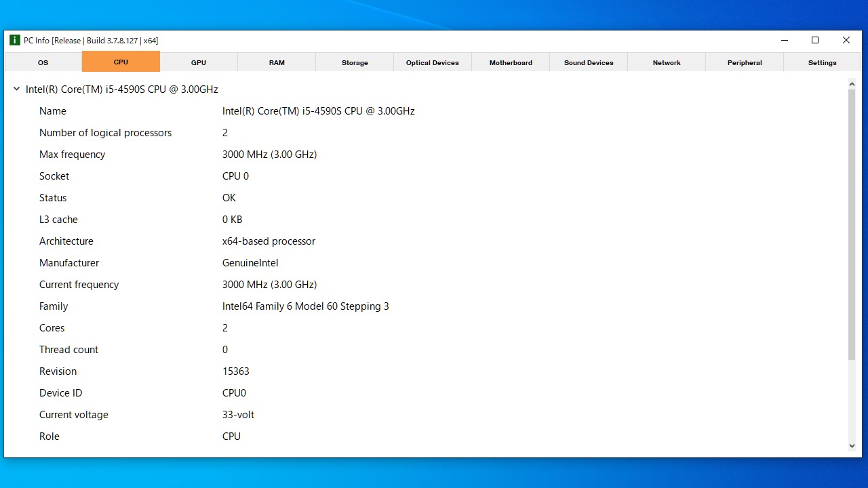Click the Status value OK
This screenshot has width=868, height=488.
[x=229, y=198]
